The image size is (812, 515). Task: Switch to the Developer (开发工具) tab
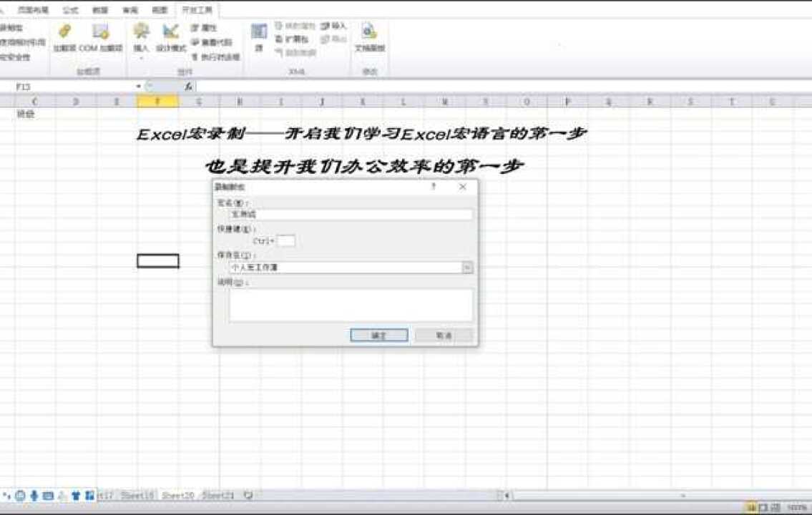197,10
